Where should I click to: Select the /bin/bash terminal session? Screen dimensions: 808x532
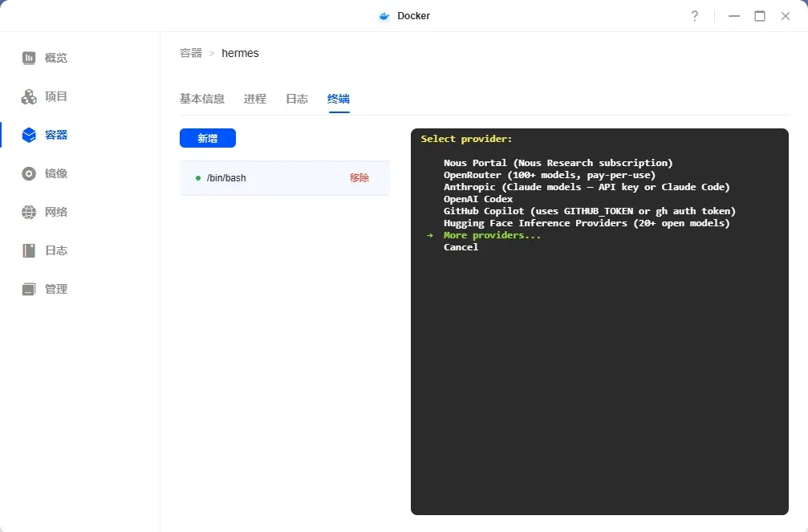coord(226,178)
